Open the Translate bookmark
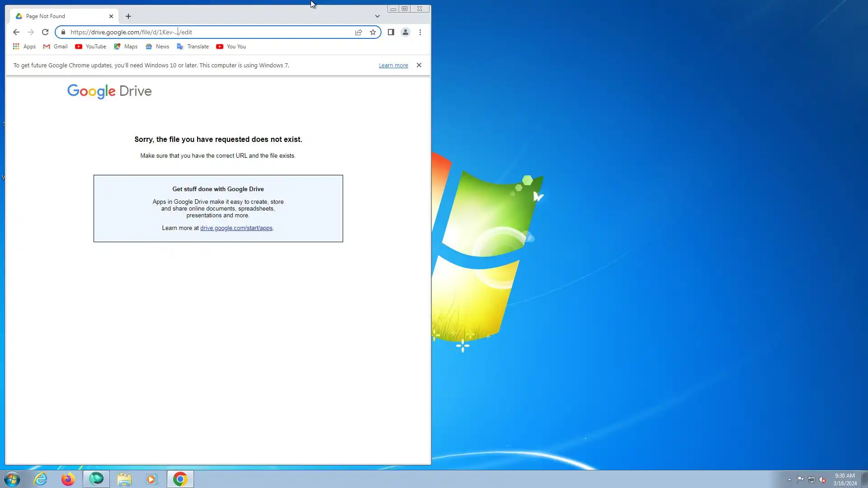Image resolution: width=868 pixels, height=488 pixels. tap(193, 47)
